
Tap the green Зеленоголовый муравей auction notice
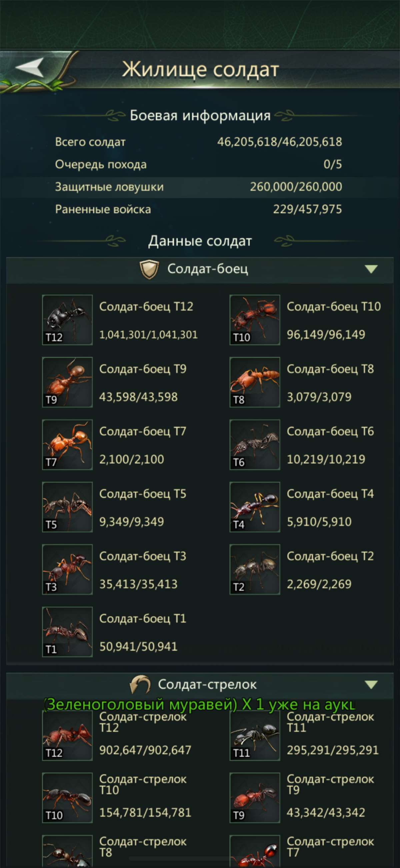click(x=200, y=704)
